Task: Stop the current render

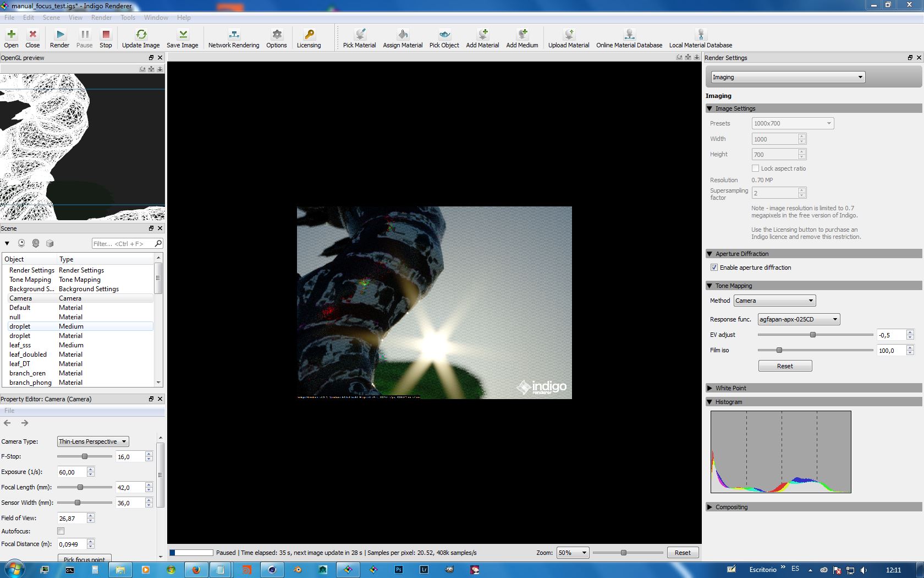Action: tap(106, 35)
